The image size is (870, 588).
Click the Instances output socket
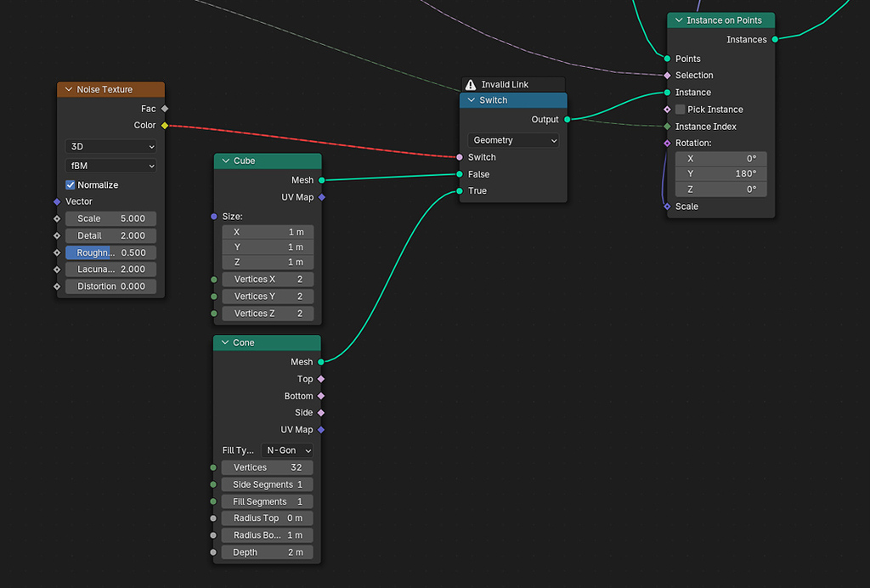[775, 39]
